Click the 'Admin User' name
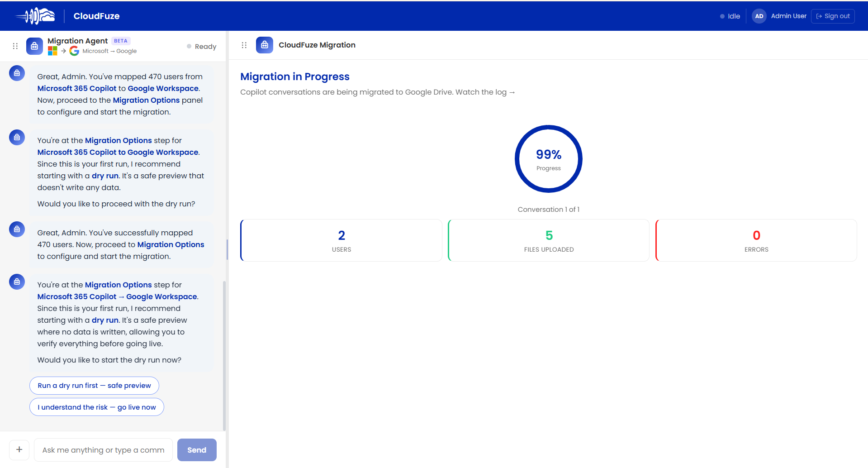This screenshot has width=868, height=468. 789,16
